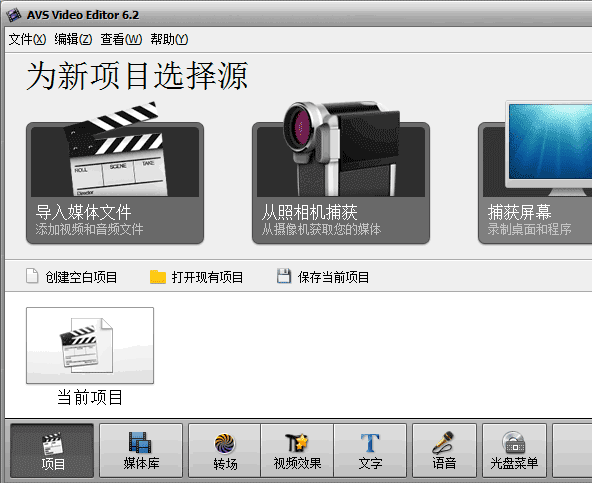Click the yellow folder icon for 打开现有项目

click(x=158, y=276)
